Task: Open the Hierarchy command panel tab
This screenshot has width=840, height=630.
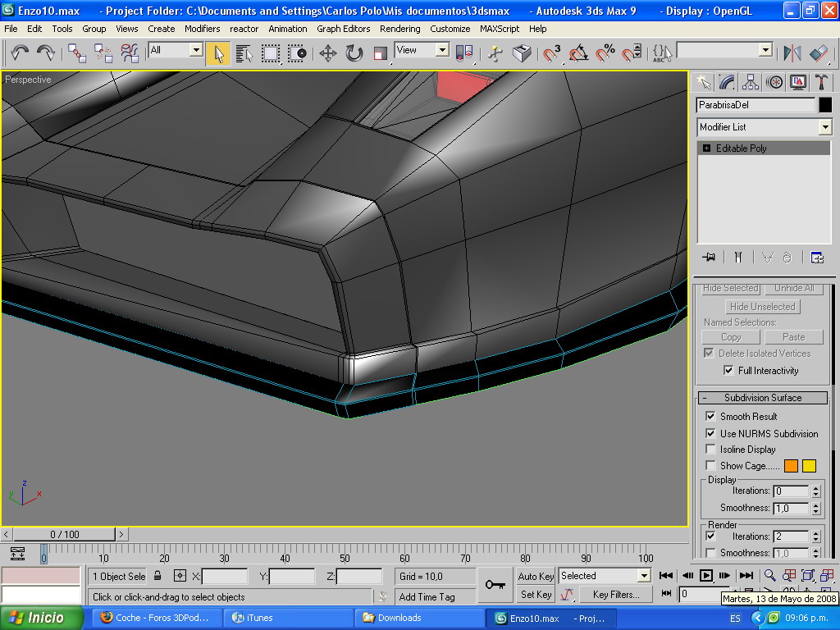Action: pos(751,82)
